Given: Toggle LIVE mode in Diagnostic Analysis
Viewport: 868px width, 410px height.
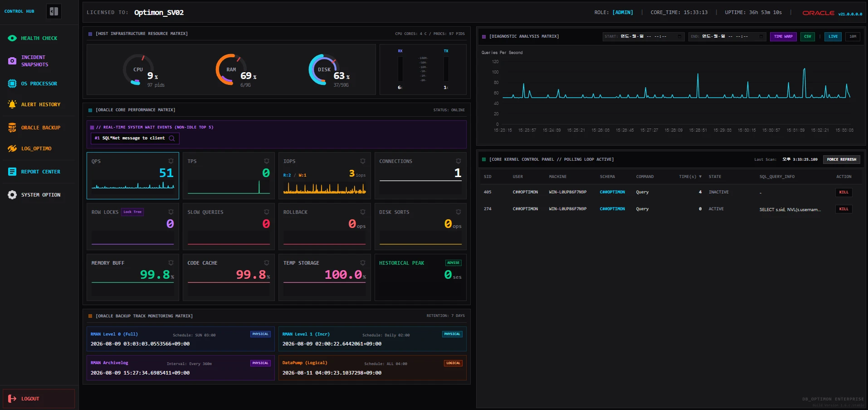Looking at the screenshot, I should pos(833,37).
